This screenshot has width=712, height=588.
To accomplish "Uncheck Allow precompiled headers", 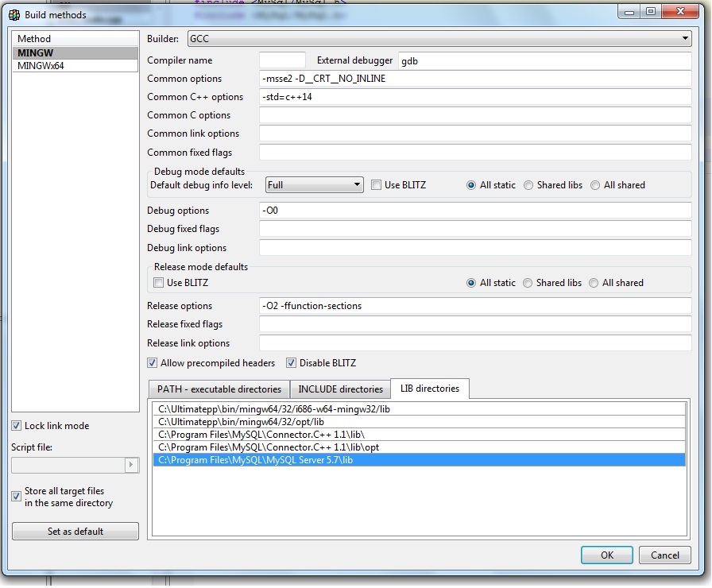I will [153, 363].
